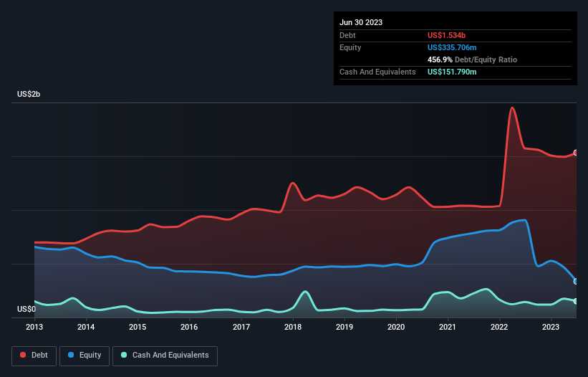Click the 2020 x-axis label
This screenshot has width=588, height=377.
pyautogui.click(x=396, y=327)
